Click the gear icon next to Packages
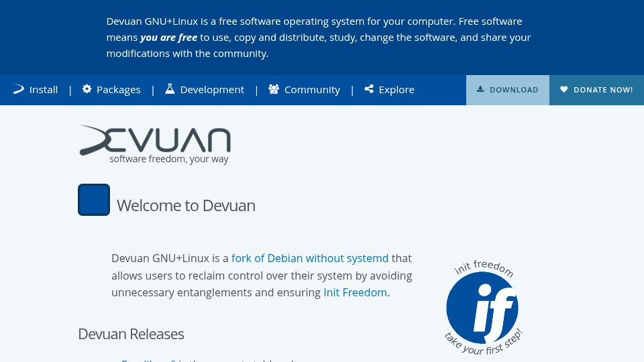 [x=87, y=88]
